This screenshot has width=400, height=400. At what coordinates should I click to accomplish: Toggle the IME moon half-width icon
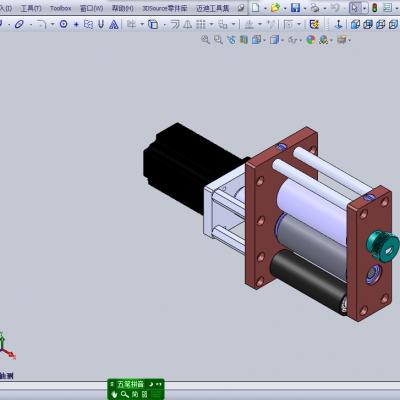click(x=151, y=384)
